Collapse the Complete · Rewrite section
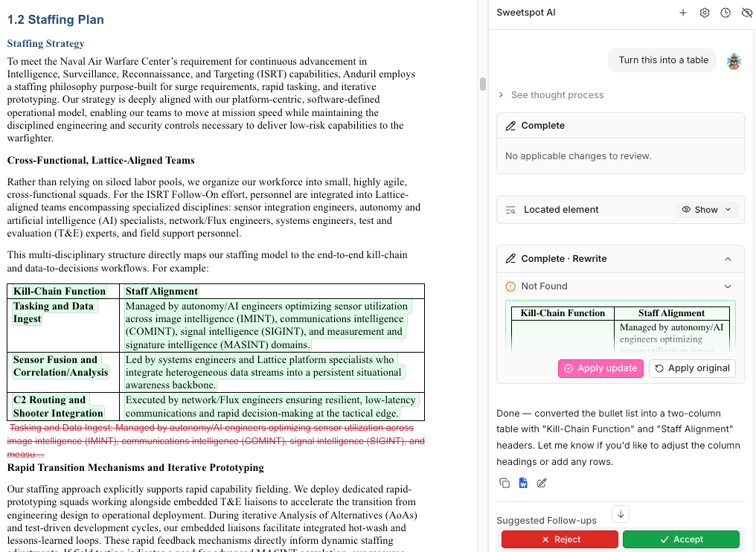Image resolution: width=756 pixels, height=552 pixels. 728,259
